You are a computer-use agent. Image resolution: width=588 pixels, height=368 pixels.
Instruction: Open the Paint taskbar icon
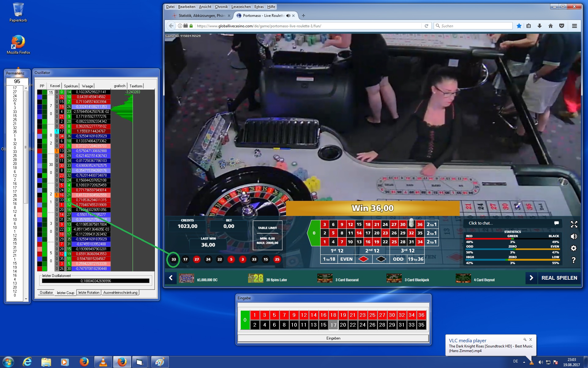coord(160,362)
